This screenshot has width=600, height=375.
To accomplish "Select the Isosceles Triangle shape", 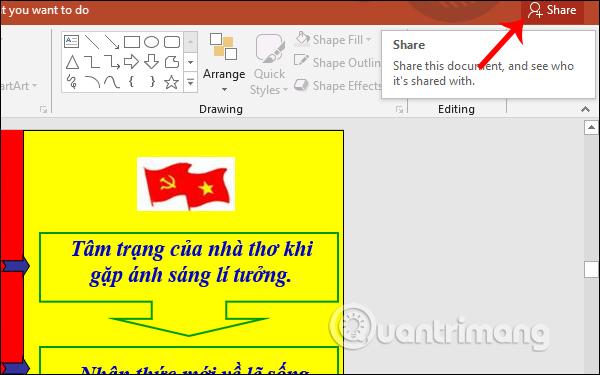I will coord(72,62).
